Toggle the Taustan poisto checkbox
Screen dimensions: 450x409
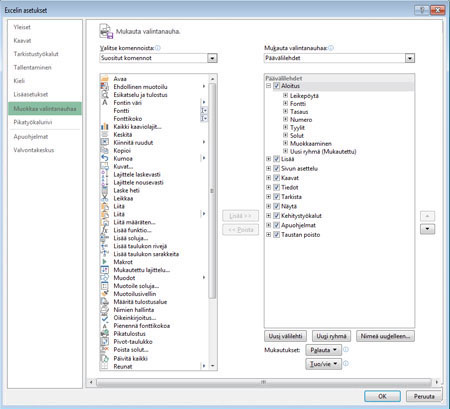[276, 235]
